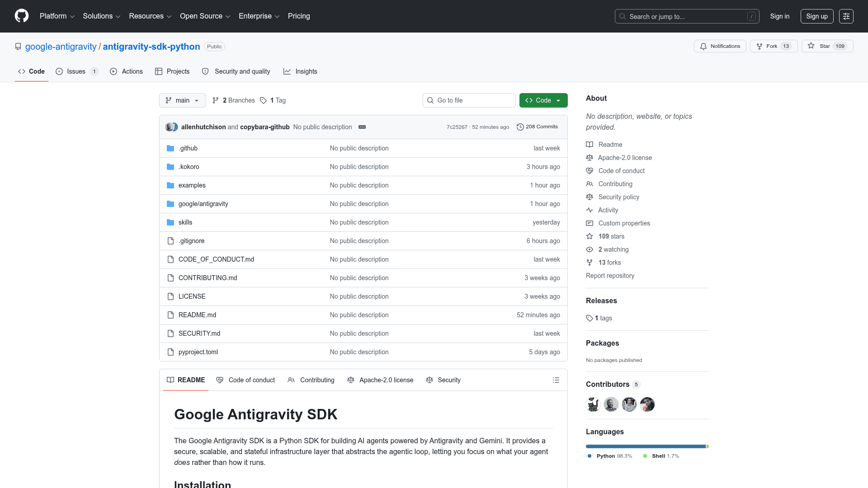868x488 pixels.
Task: Open 1 tags under Releases
Action: pos(599,318)
